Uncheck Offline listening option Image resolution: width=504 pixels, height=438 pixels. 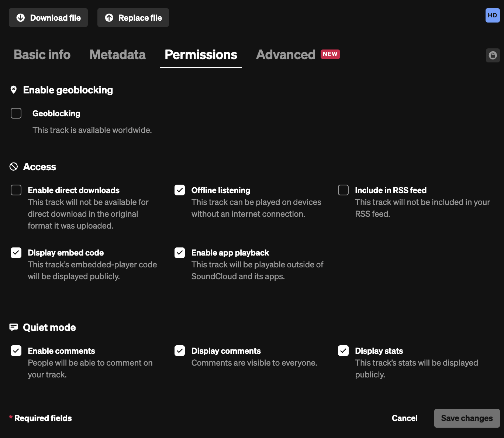pos(180,190)
